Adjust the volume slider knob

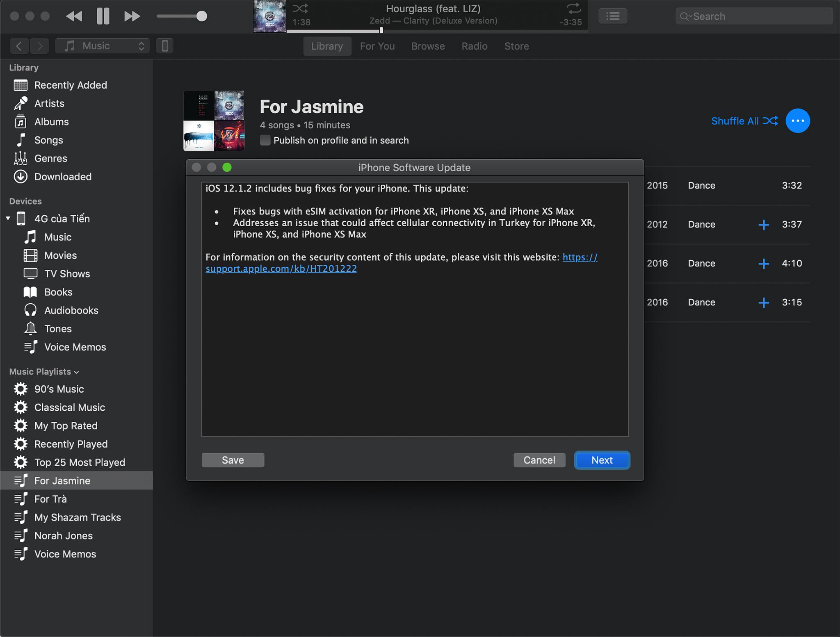click(x=201, y=16)
